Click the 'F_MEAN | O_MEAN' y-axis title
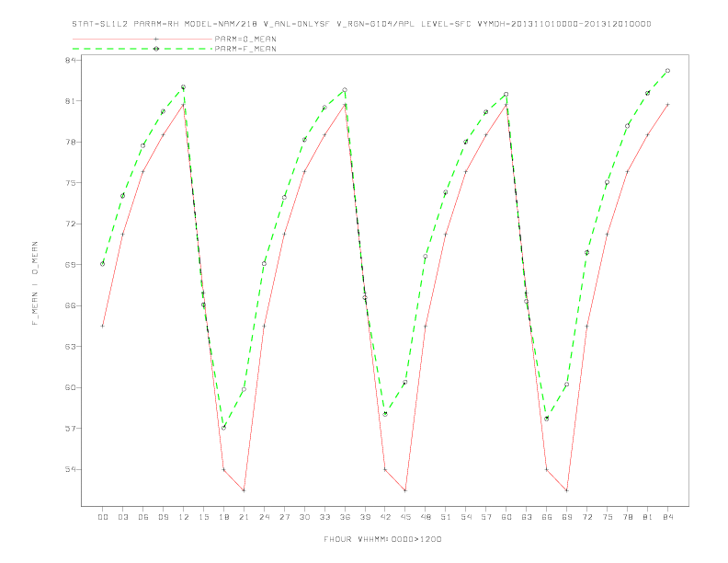This screenshot has width=728, height=563. [35, 283]
